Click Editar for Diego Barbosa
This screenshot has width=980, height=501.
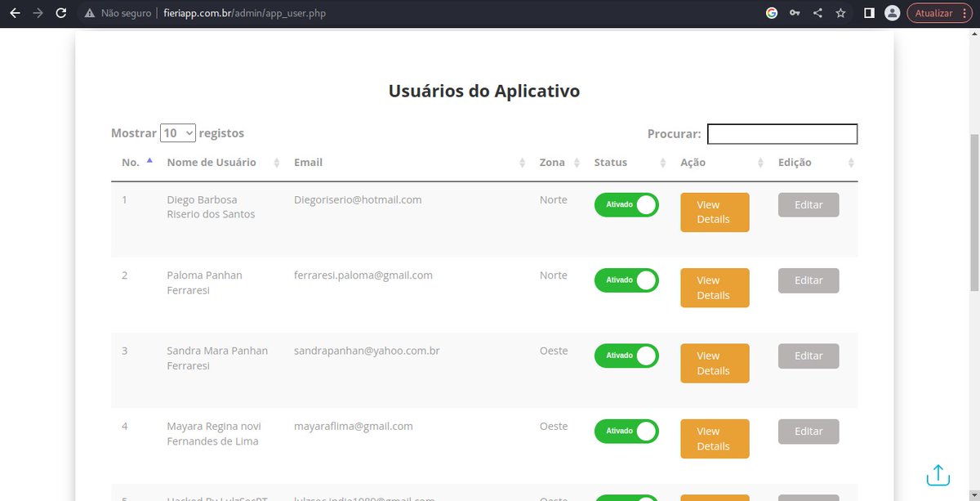tap(808, 205)
